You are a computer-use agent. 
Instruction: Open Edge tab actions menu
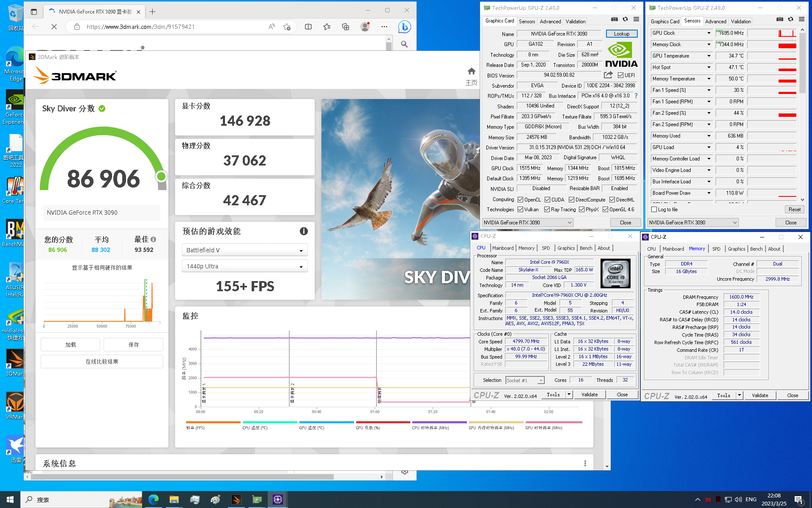click(34, 12)
